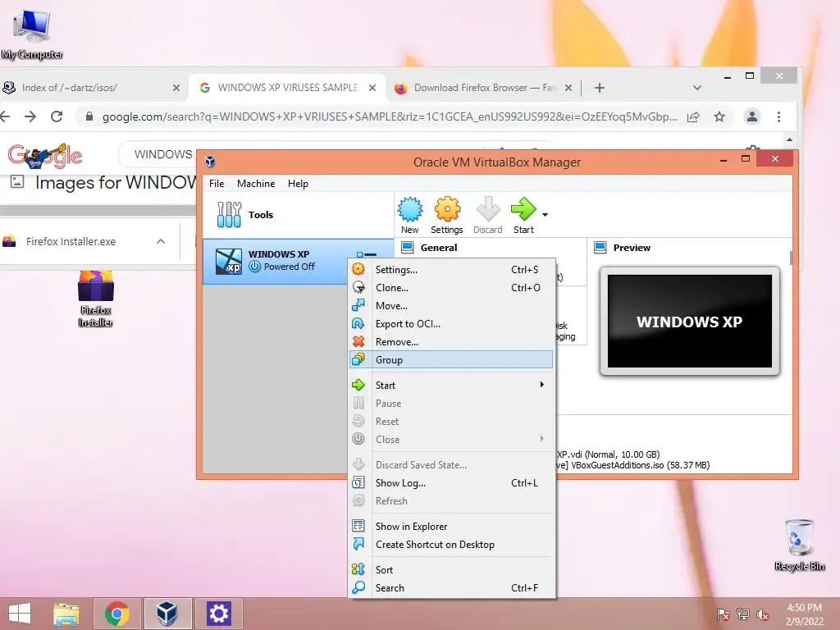840x630 pixels.
Task: Close the Download Firefox Browser tab
Action: [x=568, y=88]
